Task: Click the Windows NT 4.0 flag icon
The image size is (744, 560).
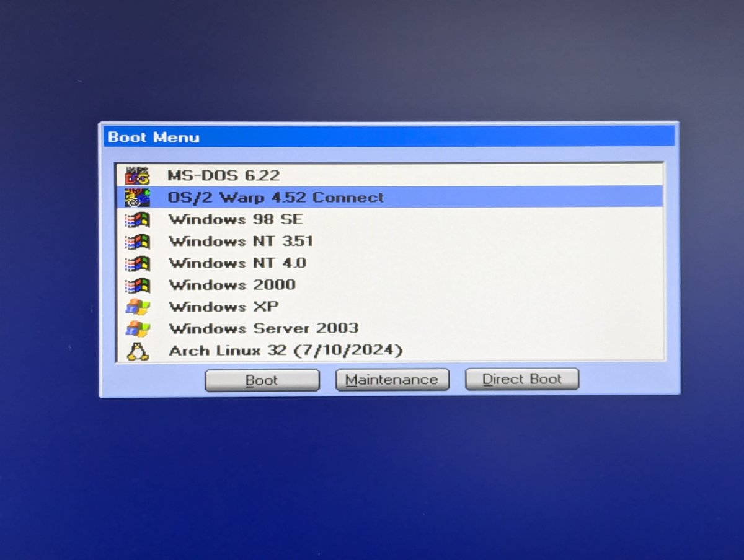Action: point(137,263)
